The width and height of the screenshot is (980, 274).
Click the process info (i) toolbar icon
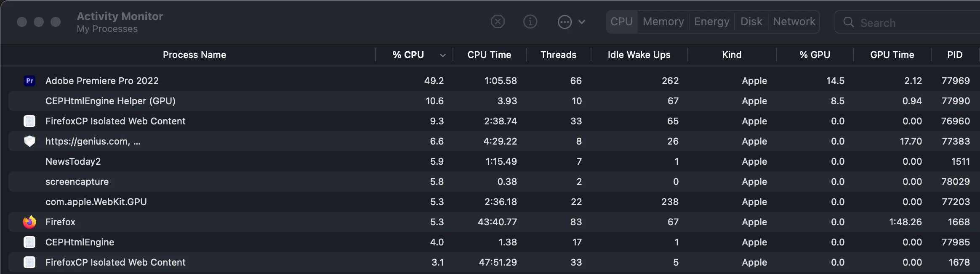click(x=530, y=21)
